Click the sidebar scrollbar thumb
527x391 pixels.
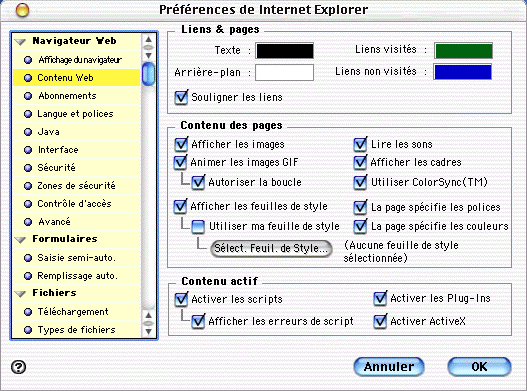coord(148,74)
